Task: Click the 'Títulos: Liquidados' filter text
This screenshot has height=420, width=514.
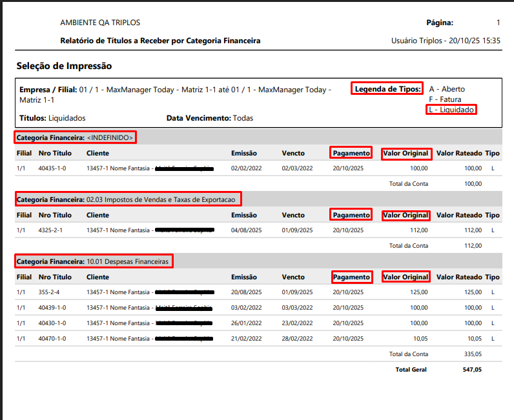Action: pyautogui.click(x=52, y=119)
